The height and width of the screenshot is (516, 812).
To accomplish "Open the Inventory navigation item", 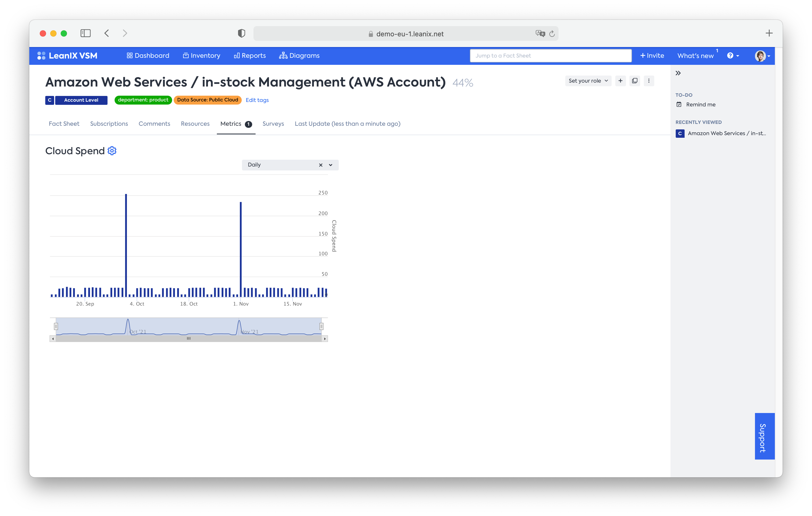I will click(x=201, y=56).
